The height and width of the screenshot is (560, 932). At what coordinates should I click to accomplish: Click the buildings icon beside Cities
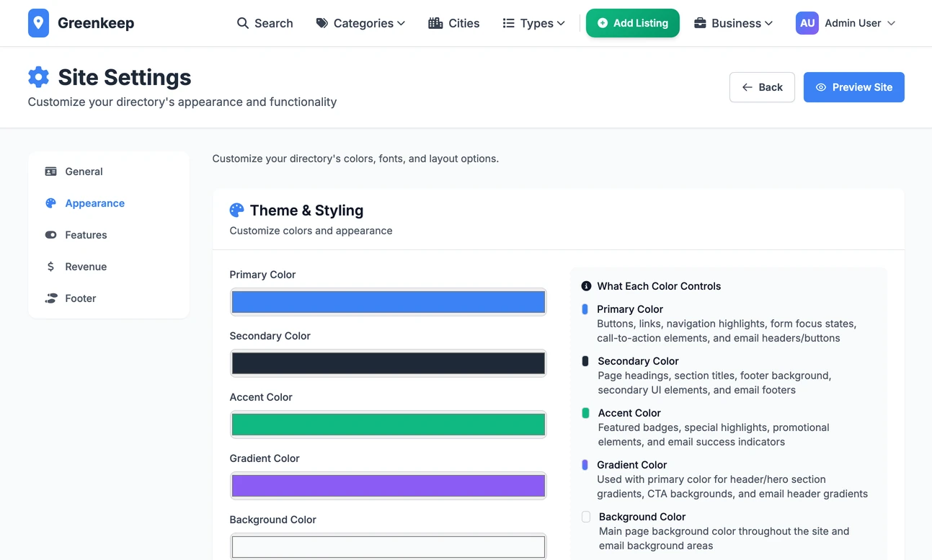click(435, 23)
